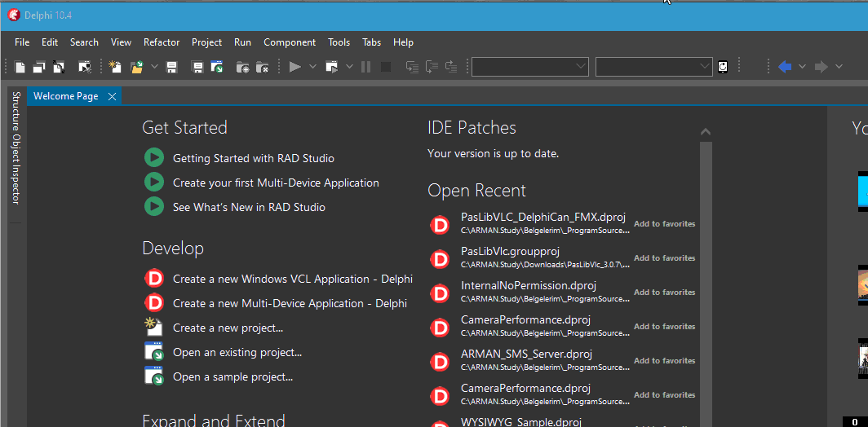Click Delphi icon beside PasLibVlc.groupproj
Screen dimensions: 868x427
tap(440, 258)
